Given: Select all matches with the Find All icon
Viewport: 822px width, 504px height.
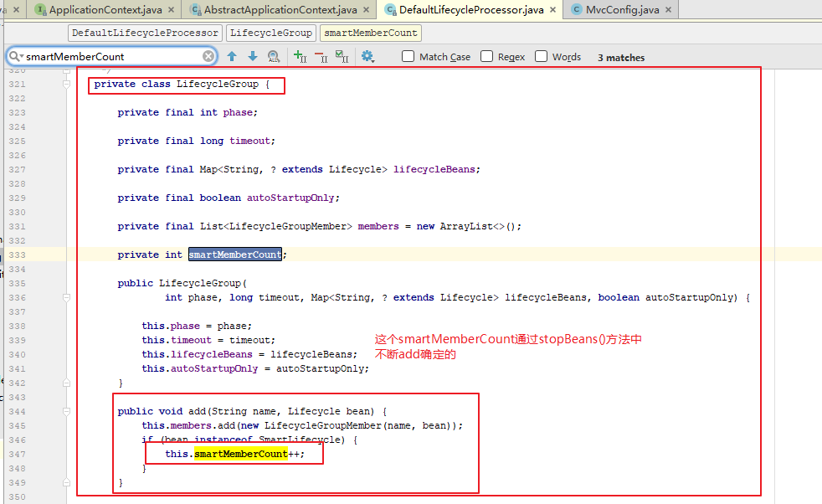Looking at the screenshot, I should pos(274,56).
